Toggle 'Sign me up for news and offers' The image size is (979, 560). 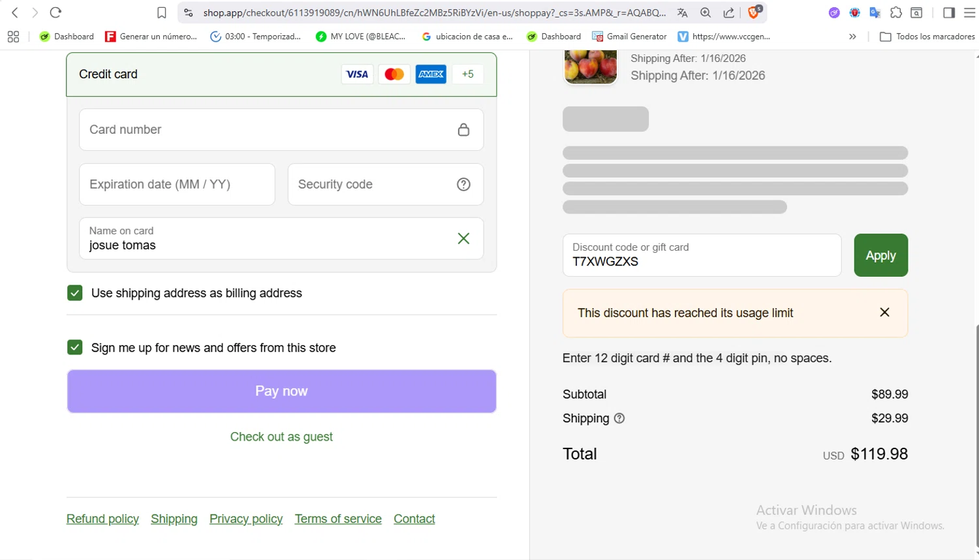(75, 347)
